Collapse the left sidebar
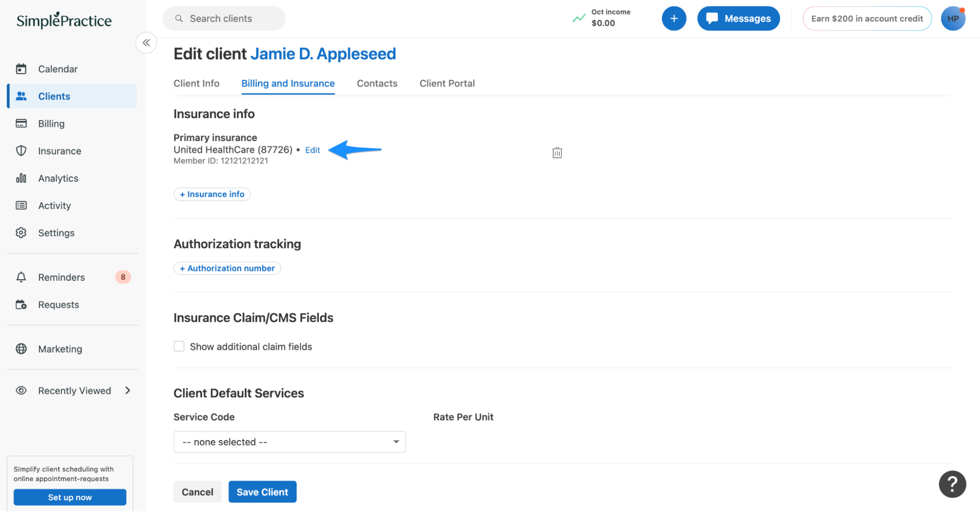980x512 pixels. [x=146, y=43]
